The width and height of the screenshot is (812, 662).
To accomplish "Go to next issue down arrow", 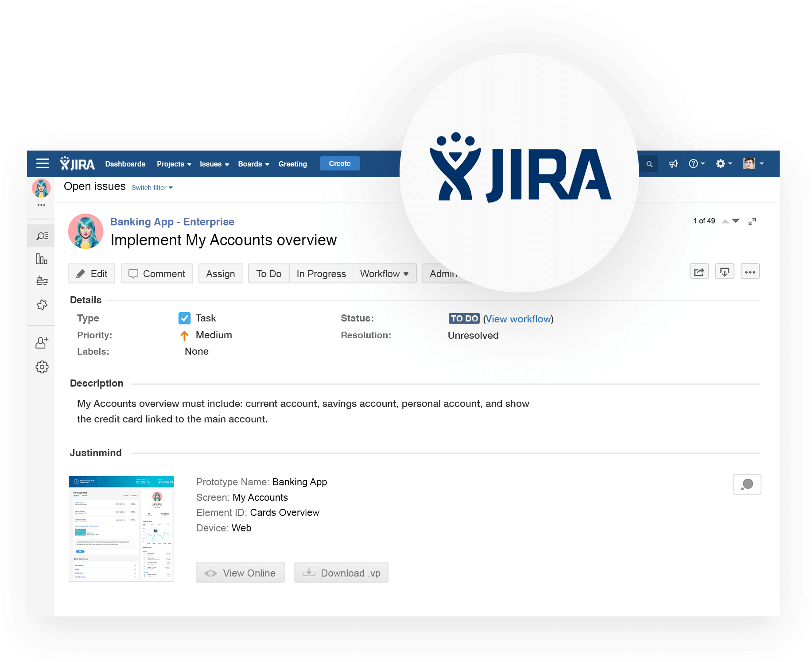I will click(x=736, y=221).
